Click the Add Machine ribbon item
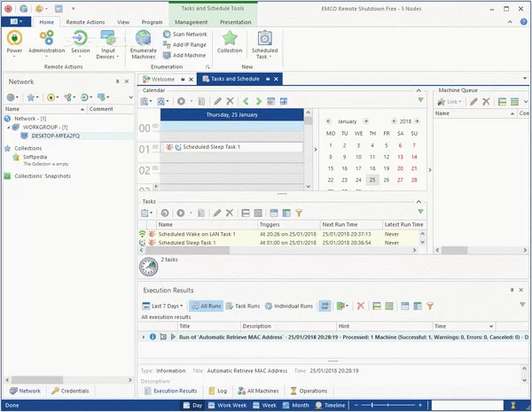Screen dimensions: 532x412 click(184, 55)
